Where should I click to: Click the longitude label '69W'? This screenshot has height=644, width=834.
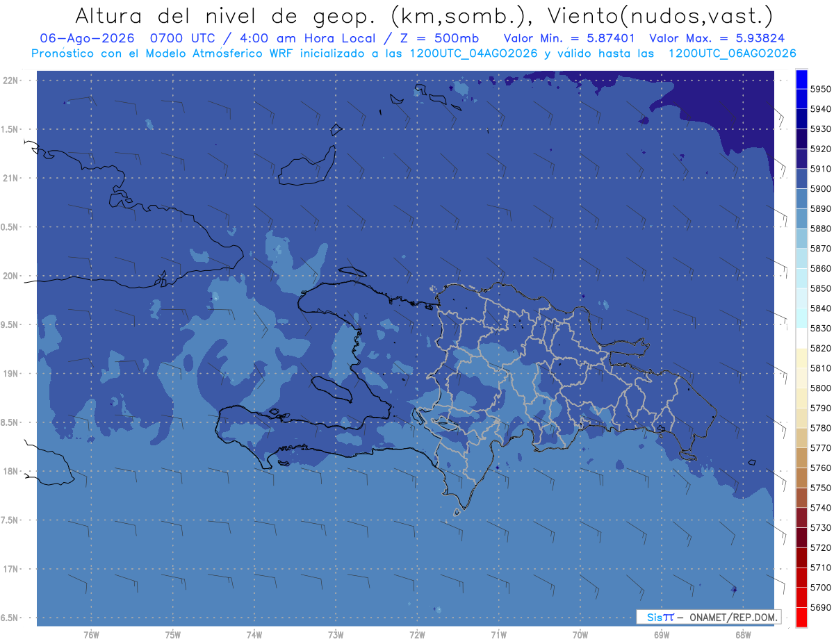(662, 635)
